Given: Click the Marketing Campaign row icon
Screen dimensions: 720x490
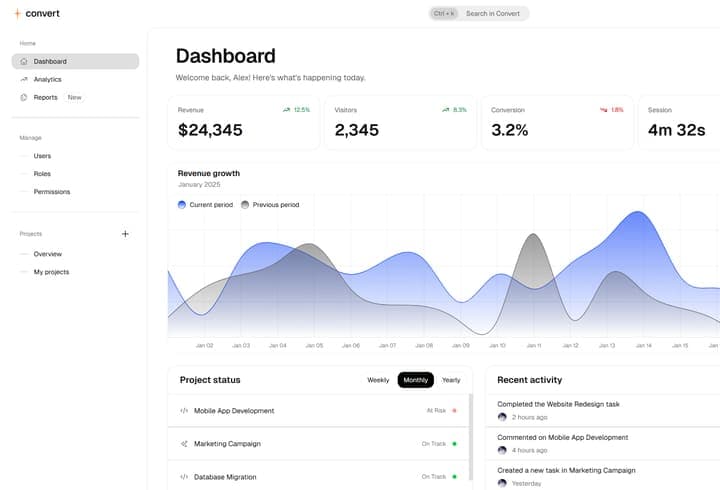Looking at the screenshot, I should (184, 444).
